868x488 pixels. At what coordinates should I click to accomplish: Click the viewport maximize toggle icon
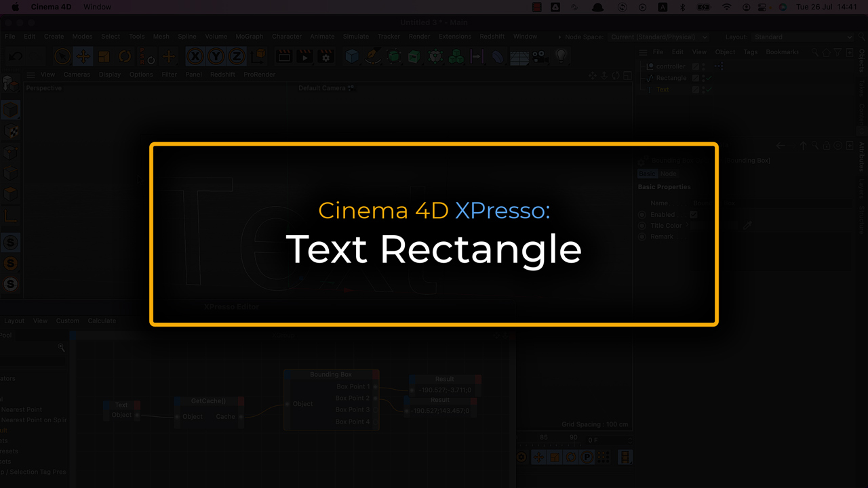[x=626, y=75]
